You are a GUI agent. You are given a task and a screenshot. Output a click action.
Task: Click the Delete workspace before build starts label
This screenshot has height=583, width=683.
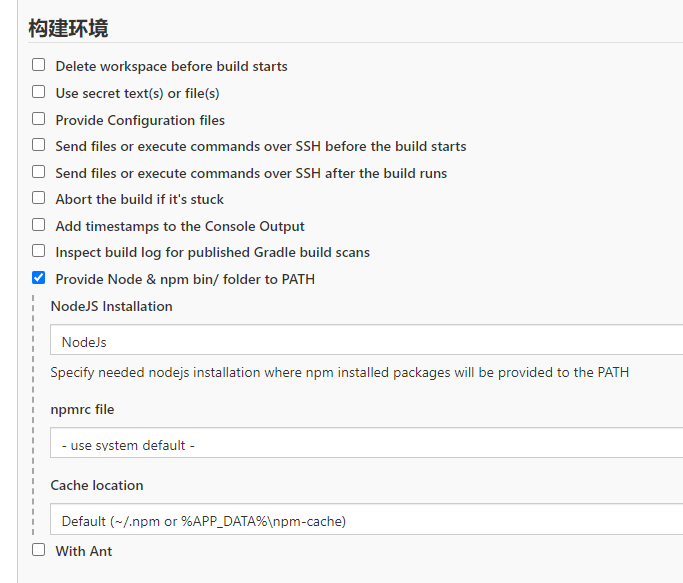point(171,66)
